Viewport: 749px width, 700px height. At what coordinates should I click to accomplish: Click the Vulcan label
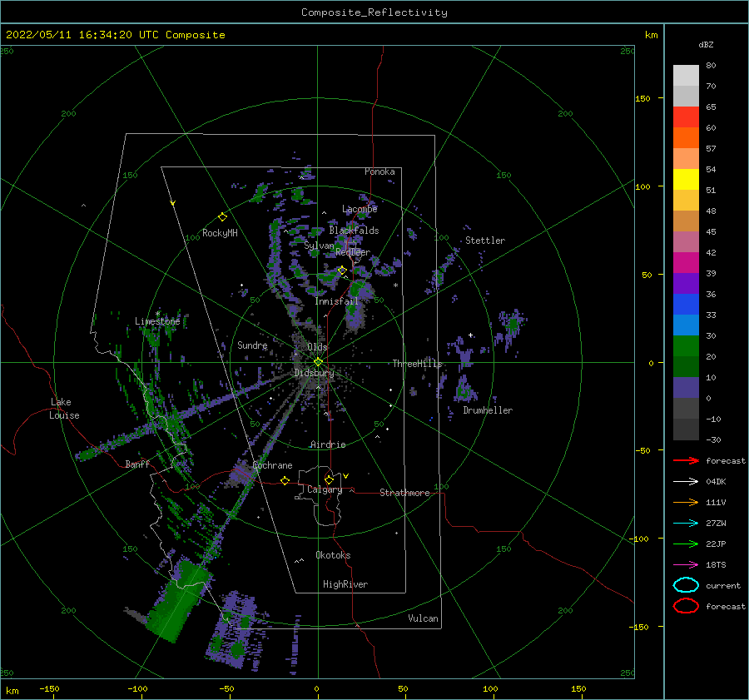(x=423, y=618)
